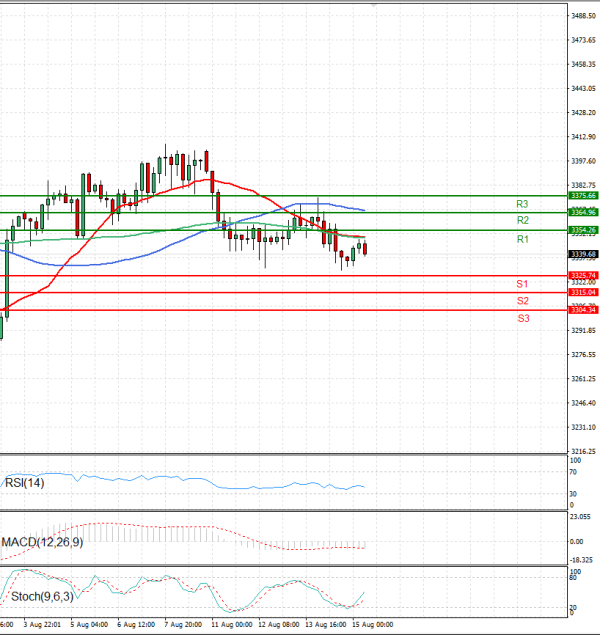Image resolution: width=600 pixels, height=635 pixels.
Task: Click the 3246.40 price scale value
Action: (583, 403)
